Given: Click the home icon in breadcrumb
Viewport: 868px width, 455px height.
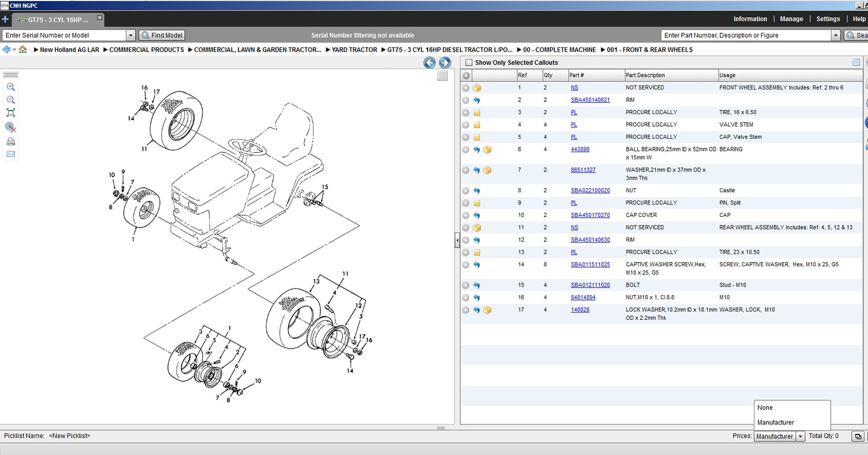Looking at the screenshot, I should 23,50.
